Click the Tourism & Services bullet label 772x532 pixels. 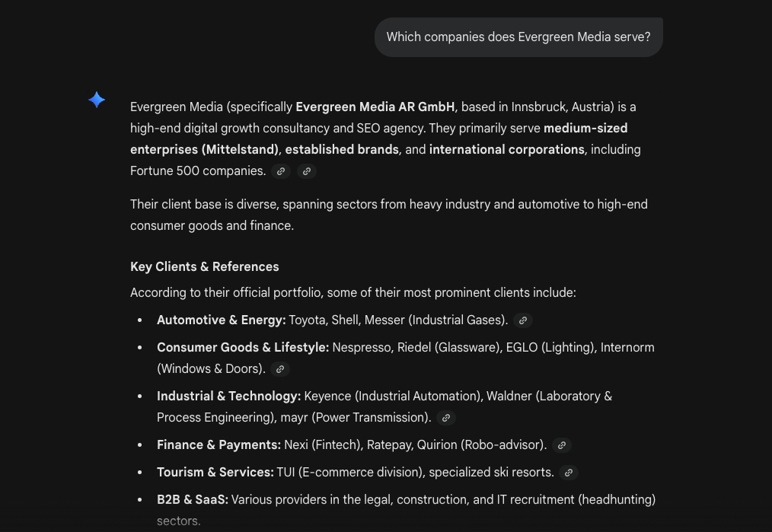click(x=215, y=472)
